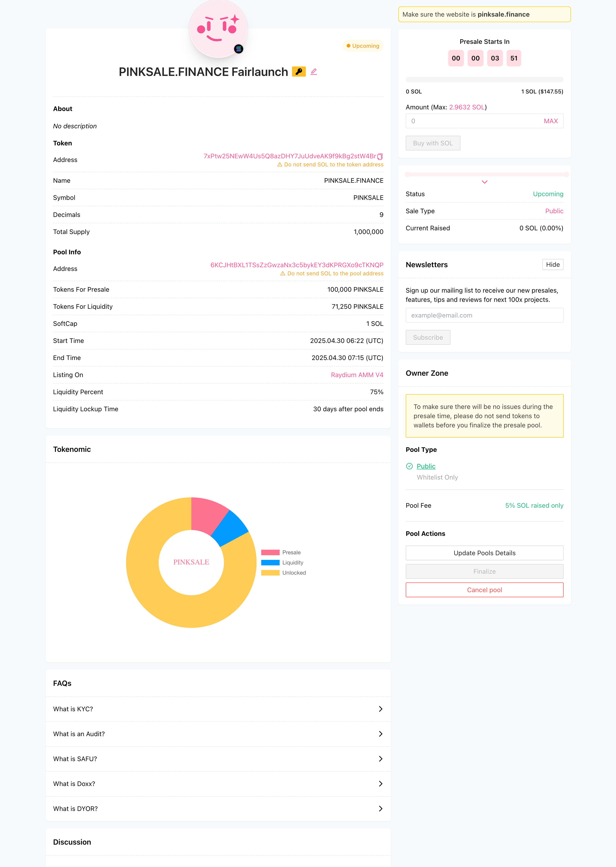Expand the What is Doxx? question

(218, 783)
